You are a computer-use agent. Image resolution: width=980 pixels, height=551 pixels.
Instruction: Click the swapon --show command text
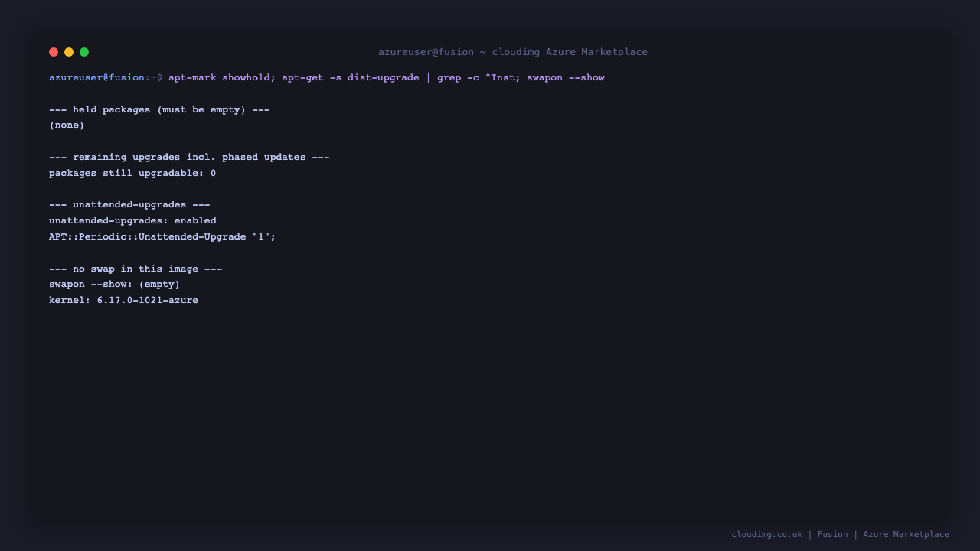click(566, 77)
